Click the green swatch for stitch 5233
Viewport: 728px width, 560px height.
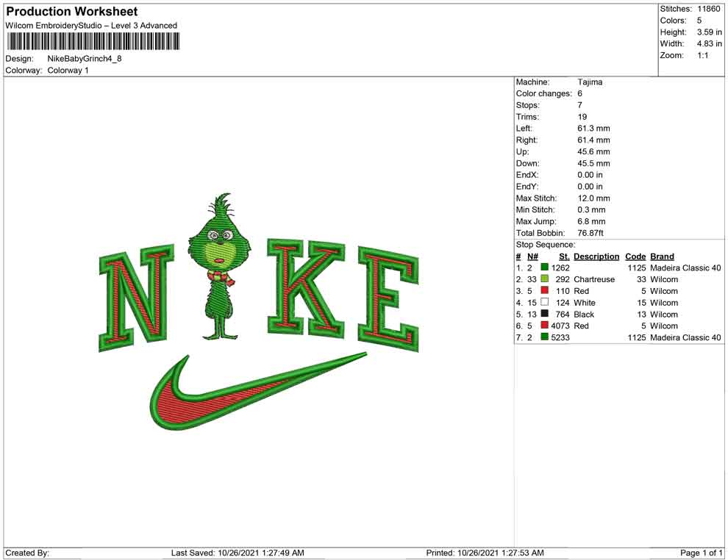545,337
